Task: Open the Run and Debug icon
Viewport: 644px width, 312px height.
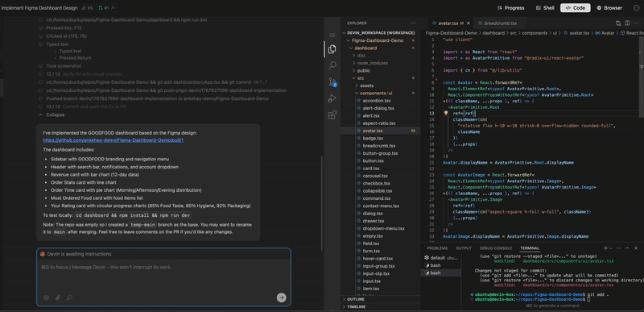Action: [x=332, y=98]
